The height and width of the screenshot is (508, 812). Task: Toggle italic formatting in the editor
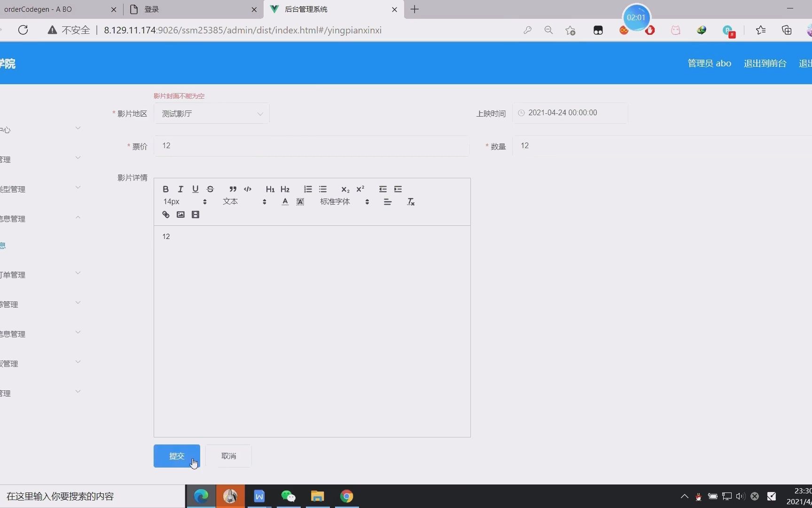tap(180, 189)
